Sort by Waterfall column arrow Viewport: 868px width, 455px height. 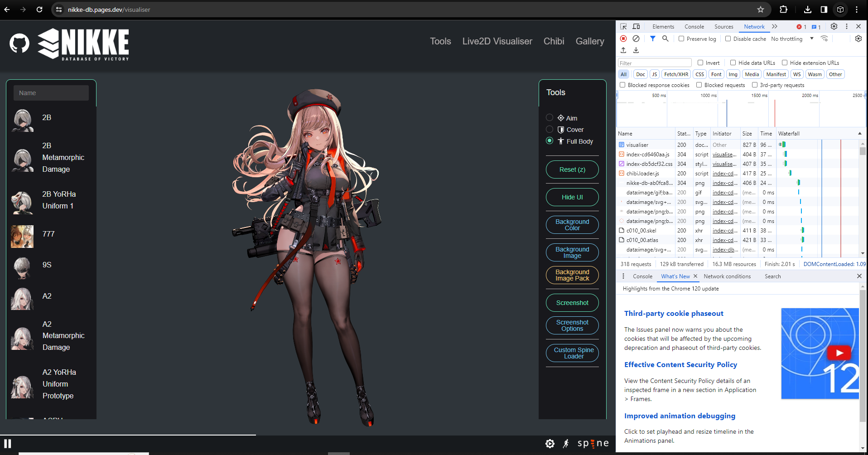tap(860, 133)
